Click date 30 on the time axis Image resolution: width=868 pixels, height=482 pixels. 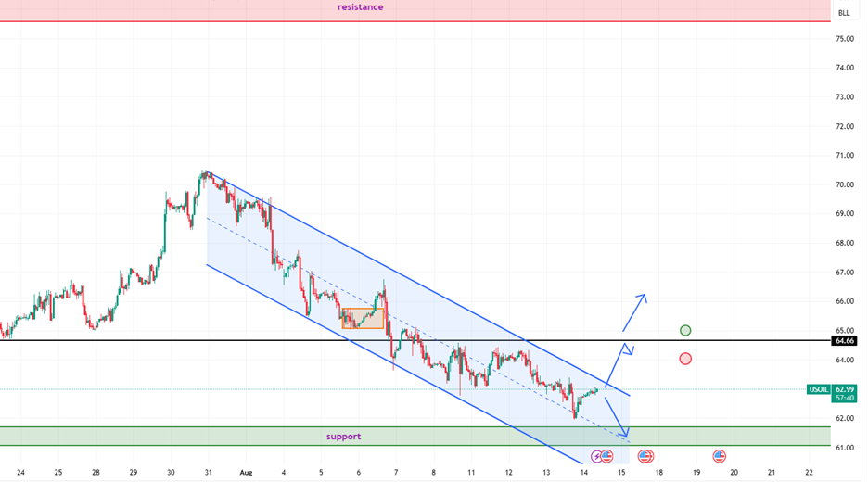(171, 473)
